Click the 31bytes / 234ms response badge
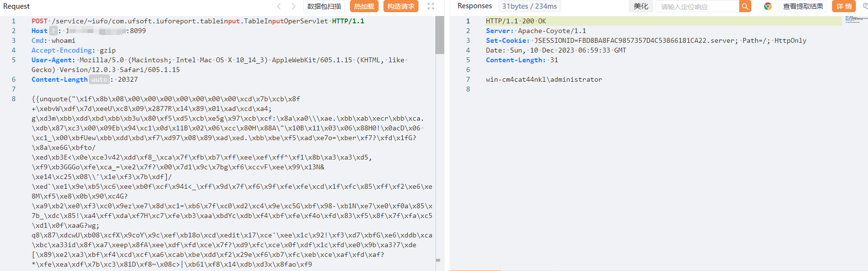 [x=529, y=6]
